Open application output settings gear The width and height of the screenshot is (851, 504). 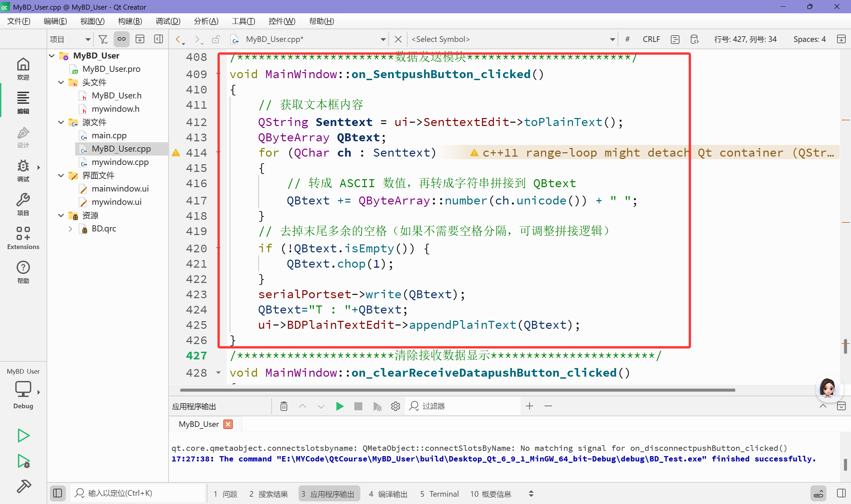point(395,406)
